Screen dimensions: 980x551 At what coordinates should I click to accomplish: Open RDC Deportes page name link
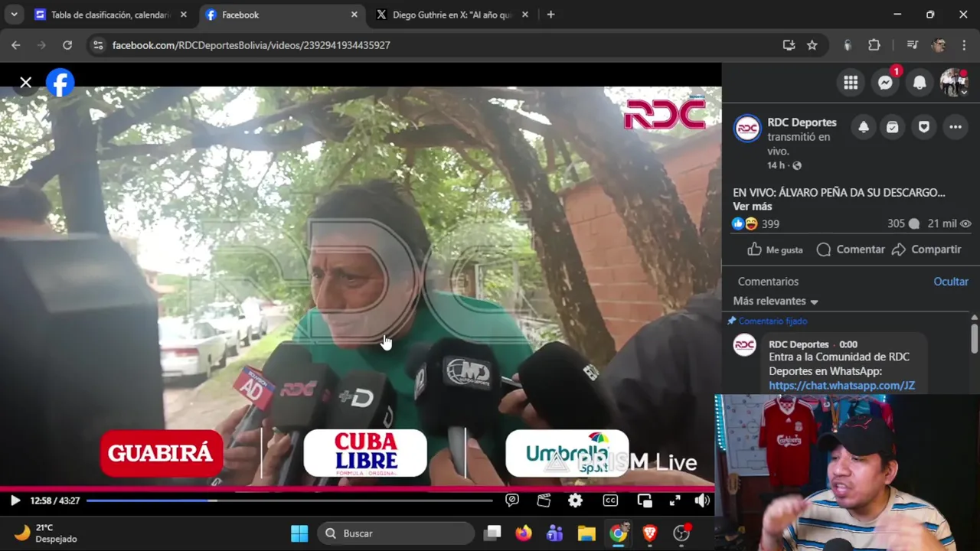[x=802, y=122]
